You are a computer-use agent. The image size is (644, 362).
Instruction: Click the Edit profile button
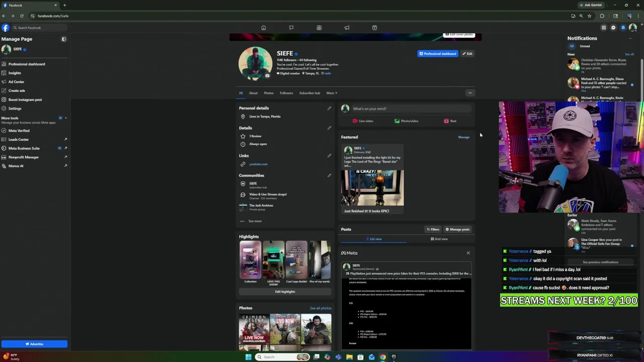click(467, 54)
